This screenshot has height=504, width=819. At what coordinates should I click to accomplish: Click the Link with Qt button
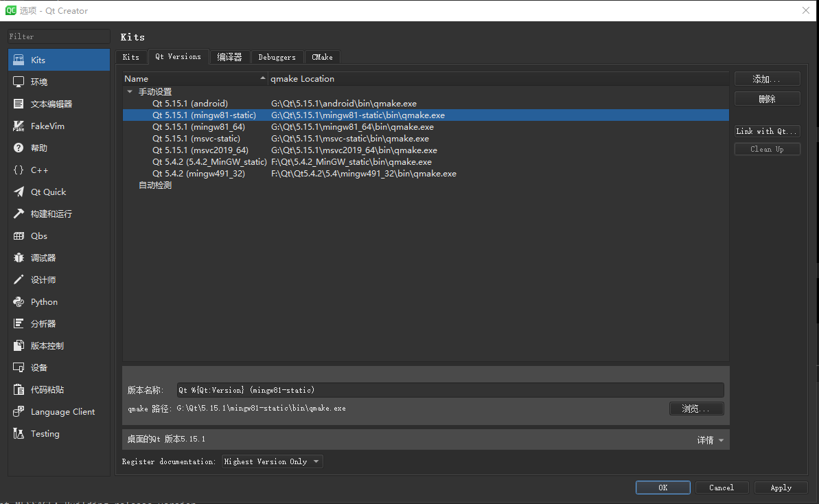pyautogui.click(x=767, y=130)
